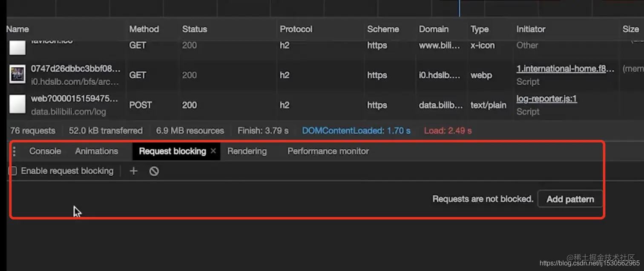Sort by the Size column header

(631, 29)
